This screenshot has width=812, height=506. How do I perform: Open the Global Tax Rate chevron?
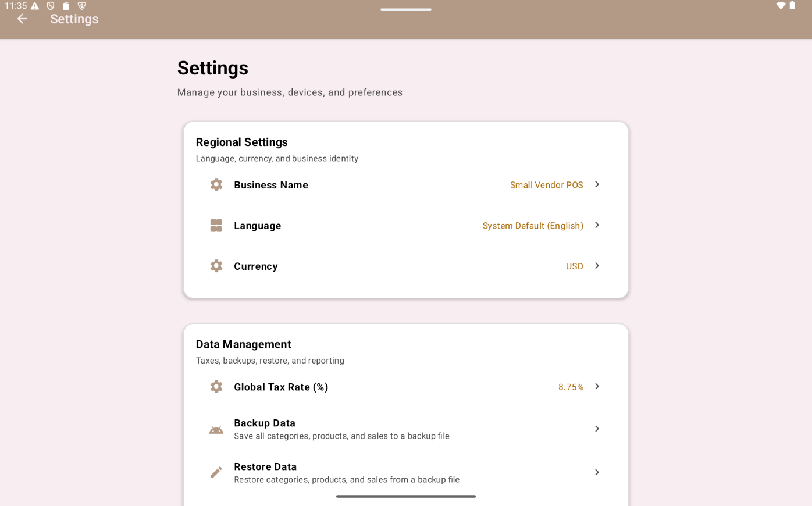[597, 386]
